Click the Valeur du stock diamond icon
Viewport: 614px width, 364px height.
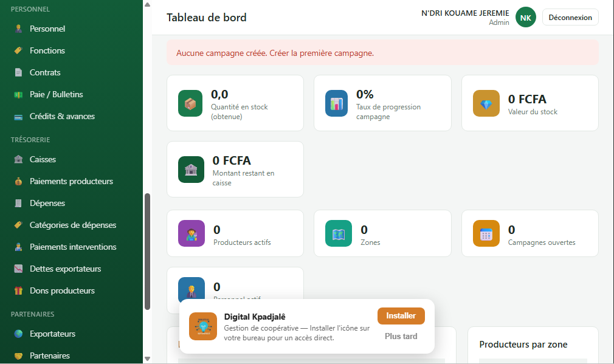coord(486,103)
